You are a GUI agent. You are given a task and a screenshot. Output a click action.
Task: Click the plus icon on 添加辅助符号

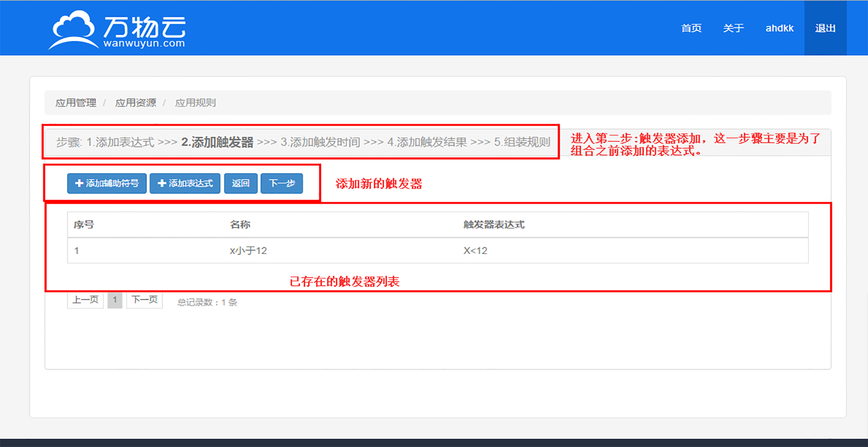(x=79, y=183)
